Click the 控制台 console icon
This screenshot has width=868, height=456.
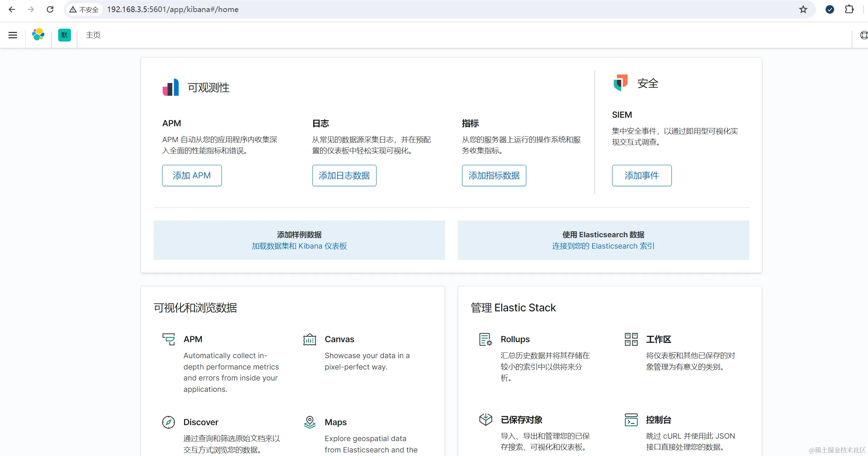click(x=631, y=419)
